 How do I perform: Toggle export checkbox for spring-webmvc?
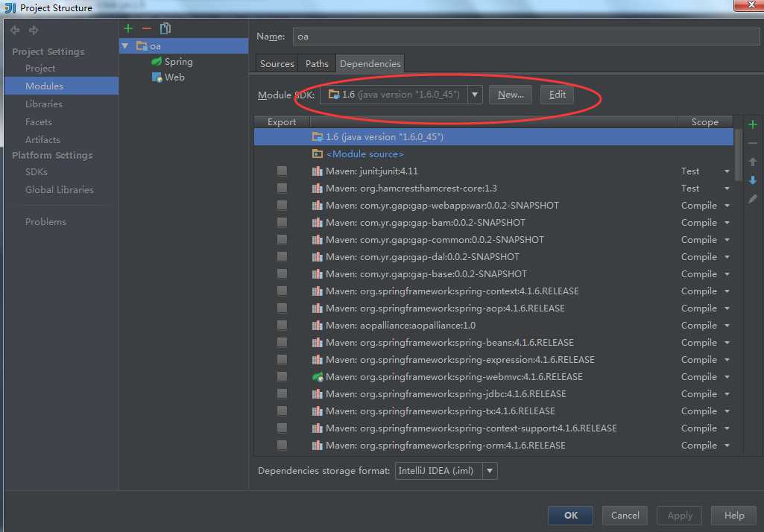click(x=282, y=376)
